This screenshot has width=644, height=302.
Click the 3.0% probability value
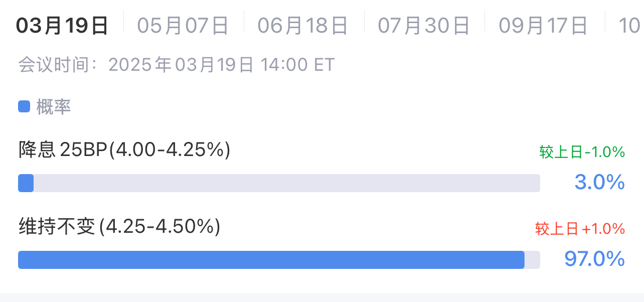tap(600, 183)
